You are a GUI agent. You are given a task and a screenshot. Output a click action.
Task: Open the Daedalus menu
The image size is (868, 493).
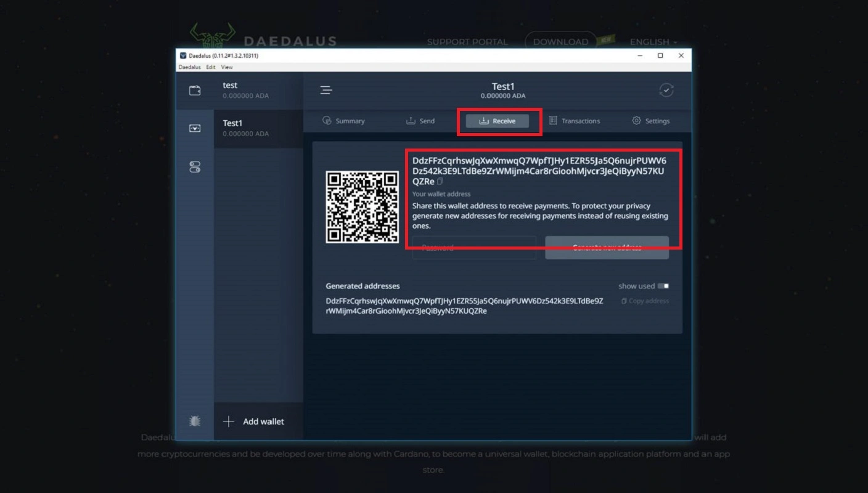[189, 67]
